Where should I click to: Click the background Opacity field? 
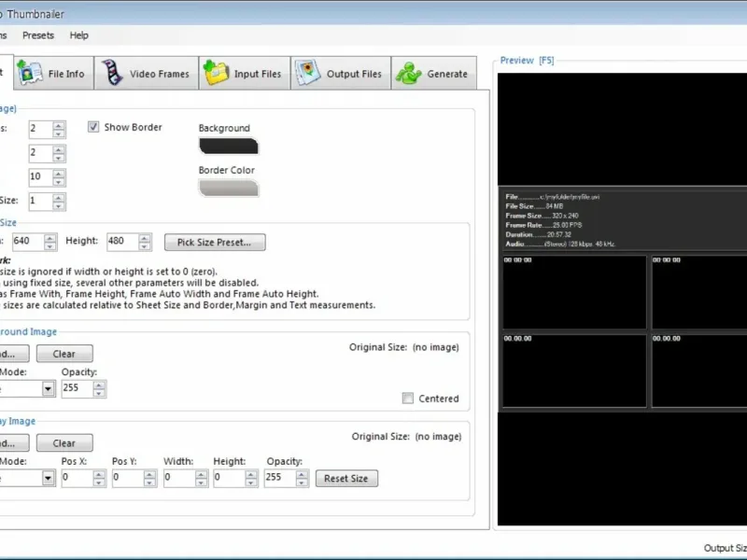(x=77, y=388)
